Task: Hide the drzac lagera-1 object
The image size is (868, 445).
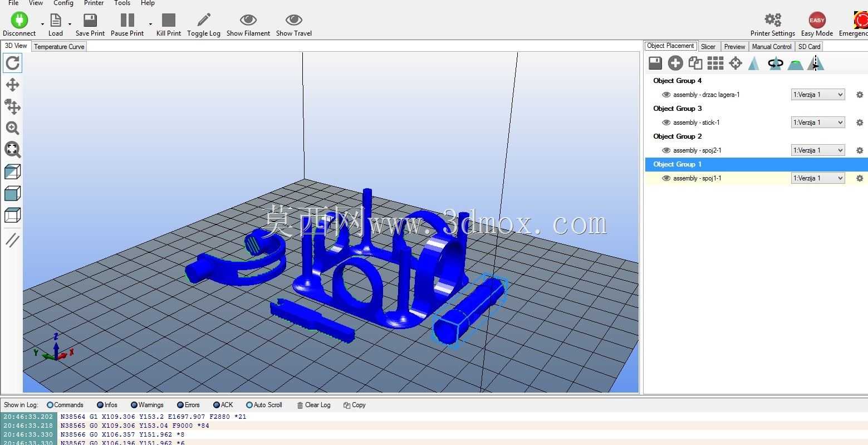Action: (x=666, y=95)
